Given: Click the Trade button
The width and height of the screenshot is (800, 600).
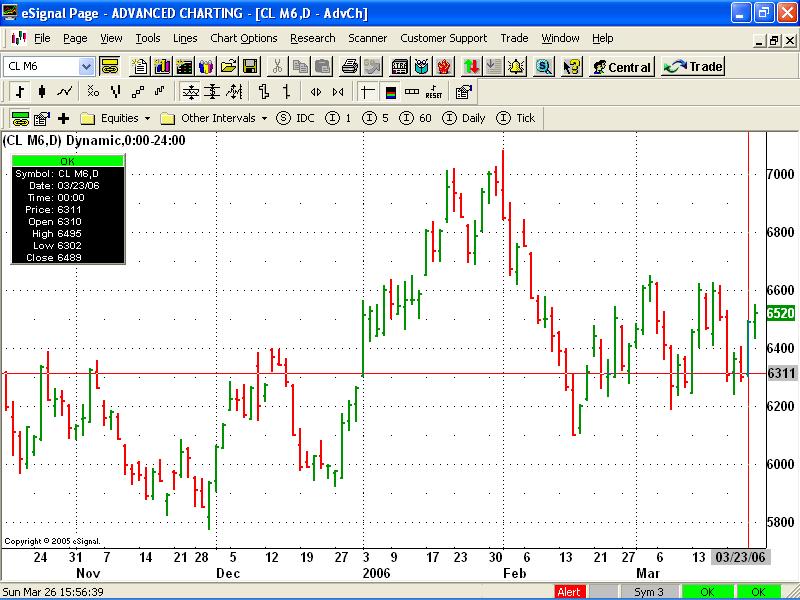Looking at the screenshot, I should click(x=692, y=67).
